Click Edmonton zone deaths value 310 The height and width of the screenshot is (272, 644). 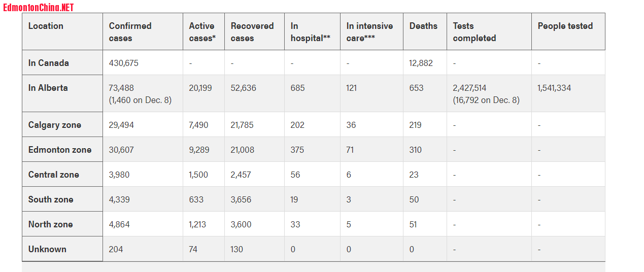click(x=416, y=150)
